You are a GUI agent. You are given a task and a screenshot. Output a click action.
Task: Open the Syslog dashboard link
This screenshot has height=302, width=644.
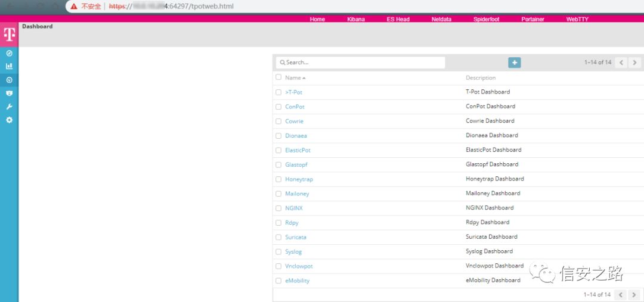(293, 252)
